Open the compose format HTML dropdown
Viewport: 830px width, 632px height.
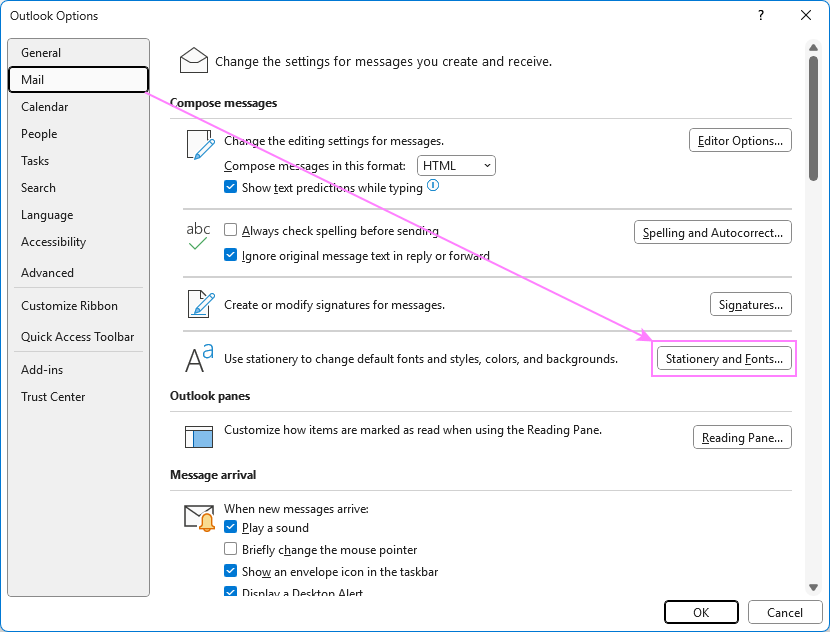456,166
